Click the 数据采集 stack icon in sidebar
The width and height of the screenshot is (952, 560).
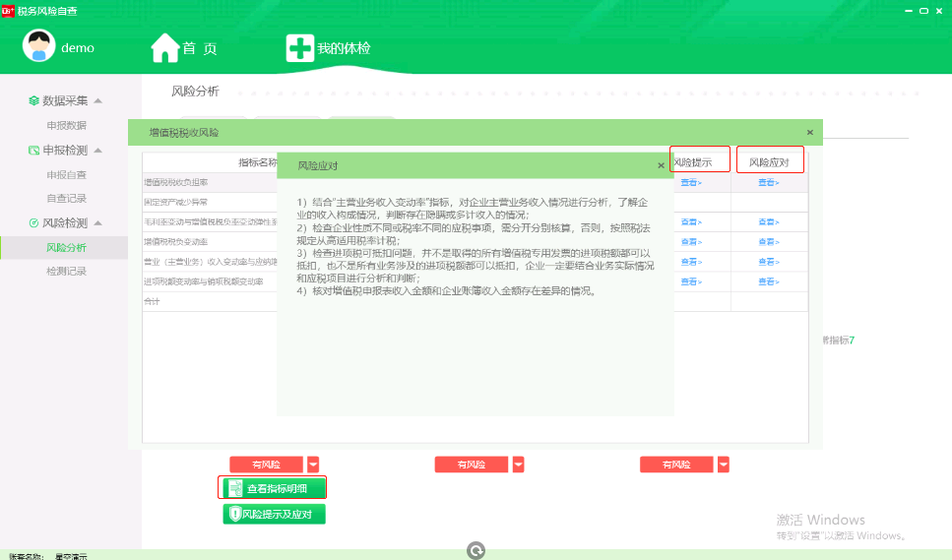click(x=33, y=100)
